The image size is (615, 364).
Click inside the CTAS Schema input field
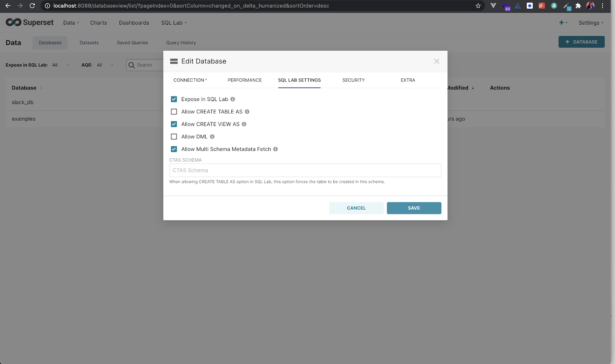(x=305, y=170)
